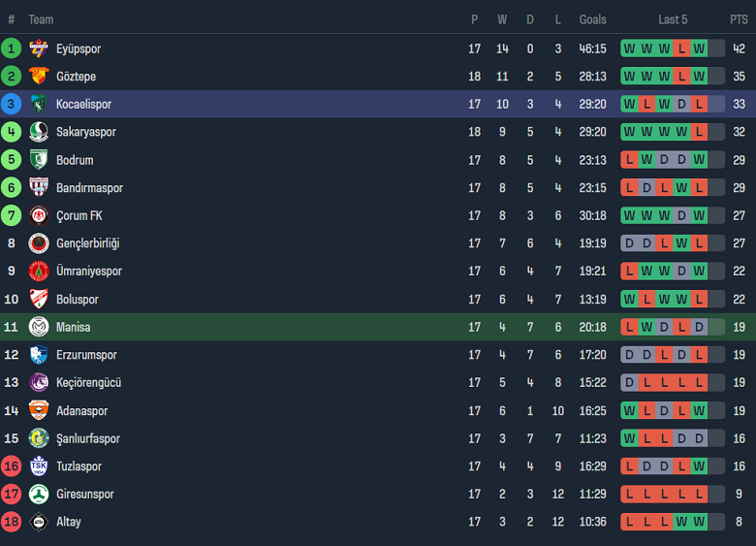Click the Giresunspor club crest icon
This screenshot has width=756, height=546.
pyautogui.click(x=39, y=494)
